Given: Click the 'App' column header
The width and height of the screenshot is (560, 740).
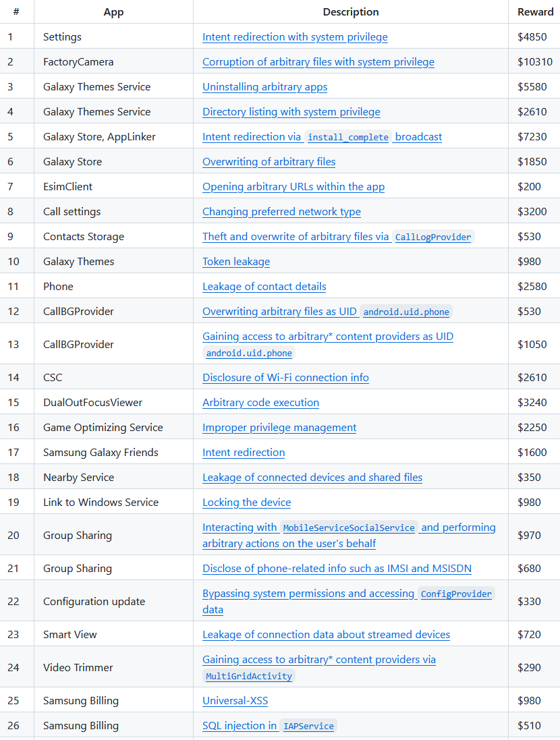Looking at the screenshot, I should (x=114, y=11).
